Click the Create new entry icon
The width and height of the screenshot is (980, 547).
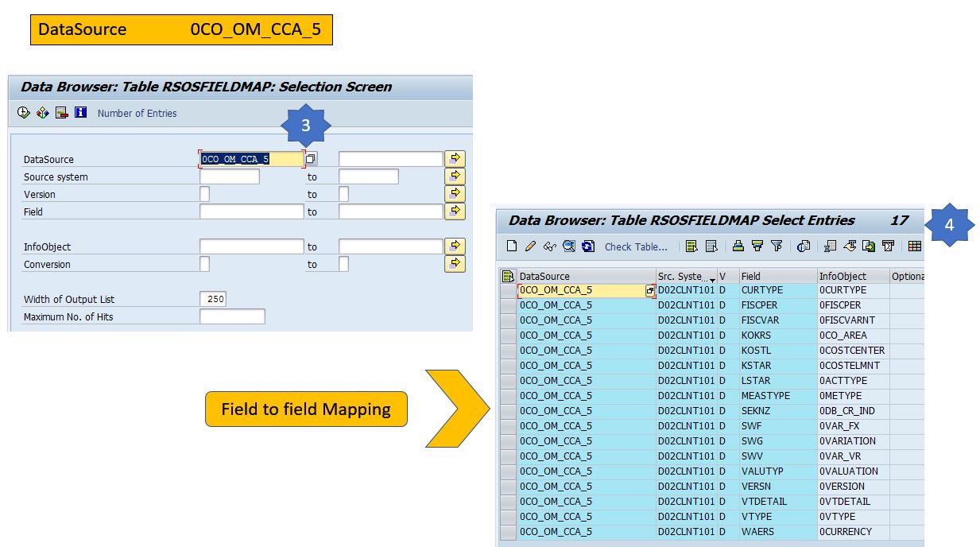pyautogui.click(x=512, y=246)
